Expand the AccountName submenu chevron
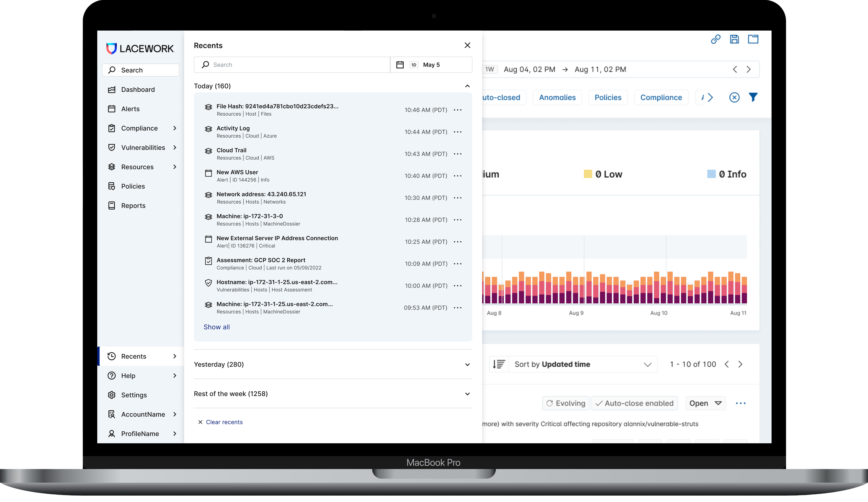This screenshot has width=868, height=502. point(175,414)
